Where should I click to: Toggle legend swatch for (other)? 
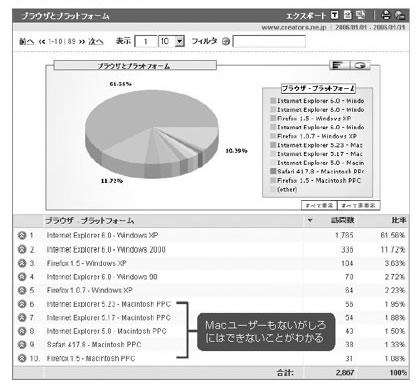273,189
